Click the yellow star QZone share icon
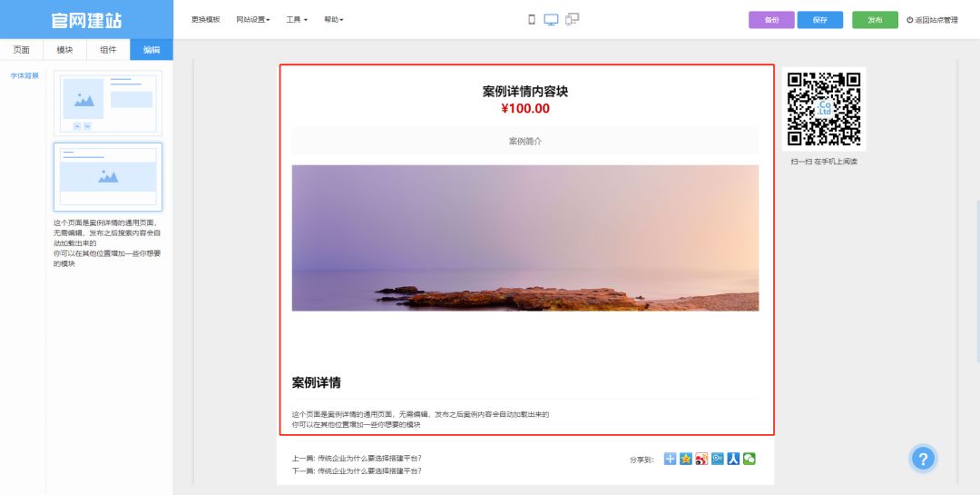The width and height of the screenshot is (980, 495). tap(686, 459)
